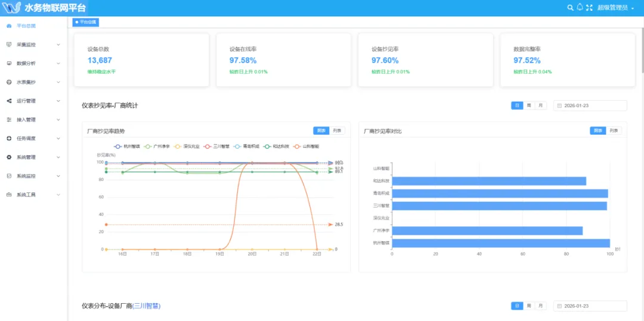Click the 和达科技 bar in comparison chart
Viewport: 644px width, 321px height.
[x=489, y=181]
